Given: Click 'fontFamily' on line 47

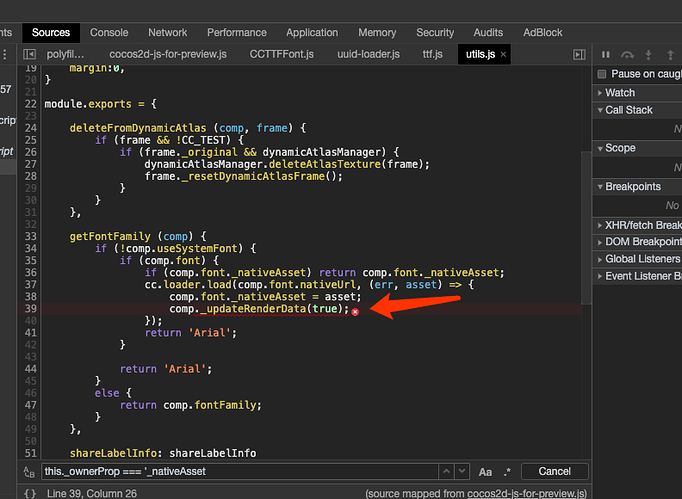Looking at the screenshot, I should (225, 405).
